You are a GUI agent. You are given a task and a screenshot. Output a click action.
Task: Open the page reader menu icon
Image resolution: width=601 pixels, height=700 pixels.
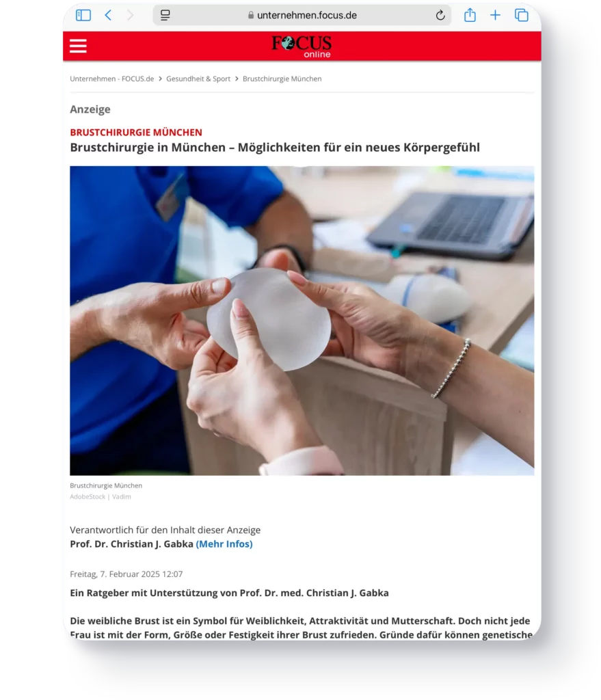pyautogui.click(x=165, y=15)
